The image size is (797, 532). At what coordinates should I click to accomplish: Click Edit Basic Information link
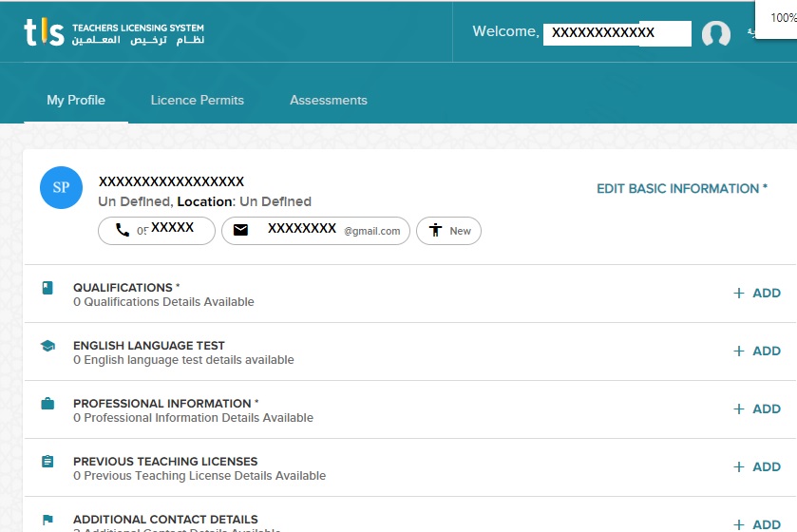pyautogui.click(x=682, y=188)
